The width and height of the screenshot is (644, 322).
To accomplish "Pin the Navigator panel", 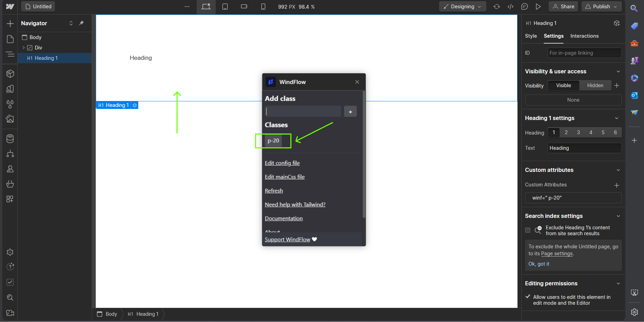I will (x=82, y=23).
